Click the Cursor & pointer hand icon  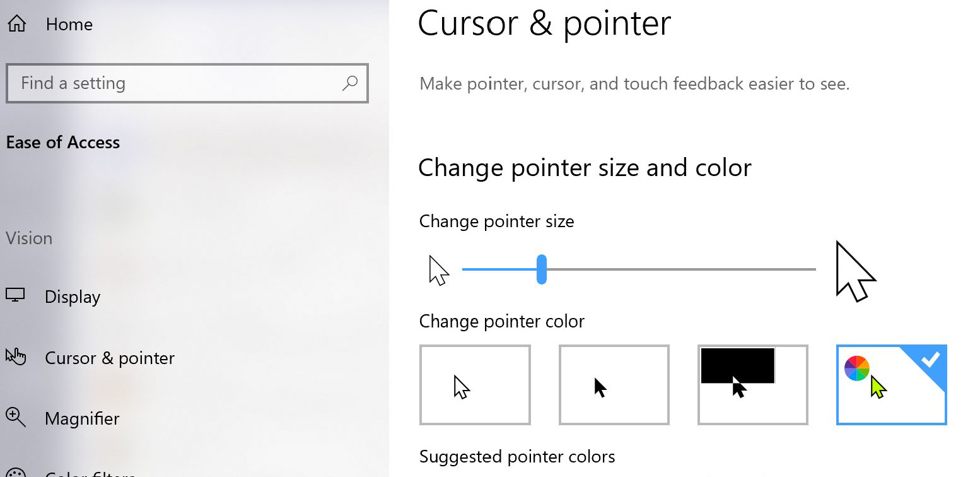coord(16,357)
